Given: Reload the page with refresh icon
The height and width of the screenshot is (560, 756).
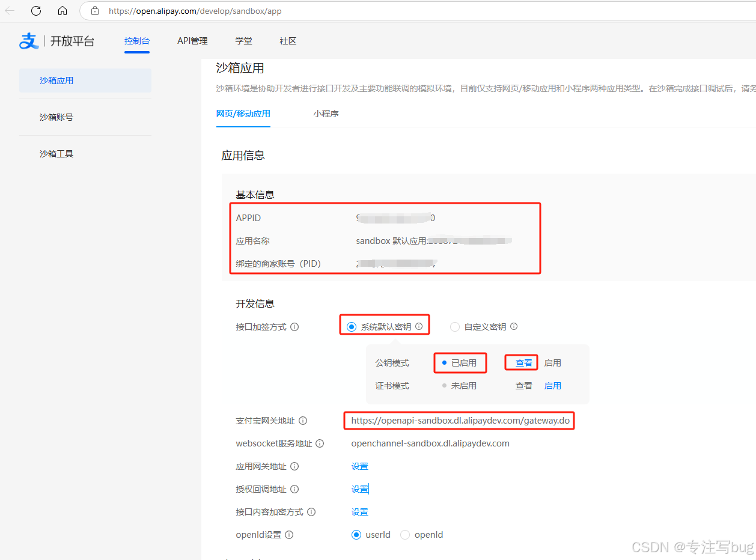Looking at the screenshot, I should pos(36,11).
